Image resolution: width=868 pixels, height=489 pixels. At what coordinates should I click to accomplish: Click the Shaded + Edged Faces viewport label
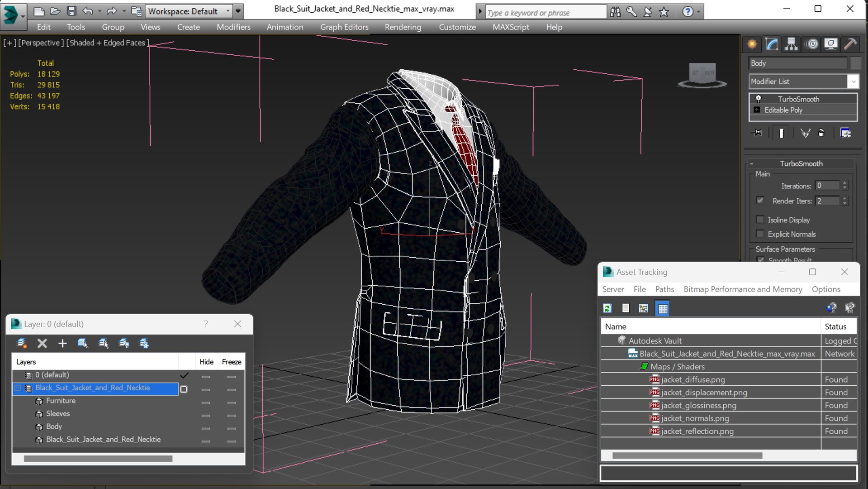coord(107,43)
